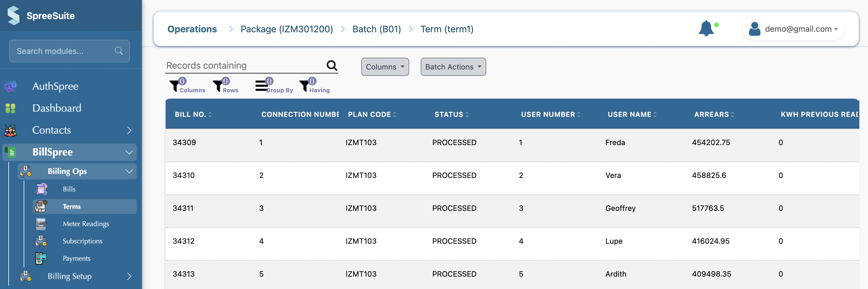Click the BillSpree document icon
Image resolution: width=868 pixels, height=289 pixels.
click(10, 152)
